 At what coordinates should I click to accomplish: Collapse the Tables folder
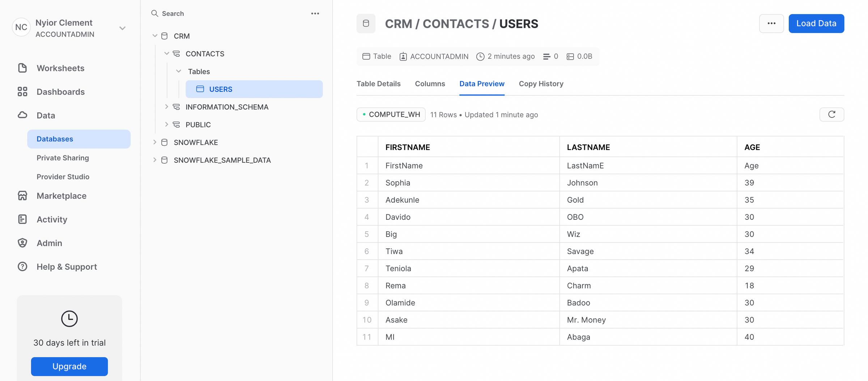click(x=179, y=71)
